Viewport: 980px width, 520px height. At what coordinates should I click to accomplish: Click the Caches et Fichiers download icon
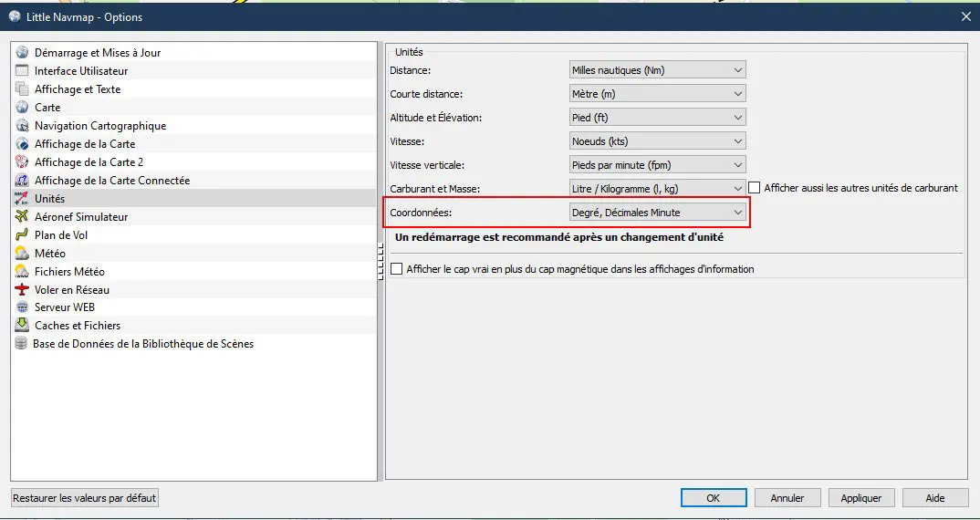(x=23, y=325)
